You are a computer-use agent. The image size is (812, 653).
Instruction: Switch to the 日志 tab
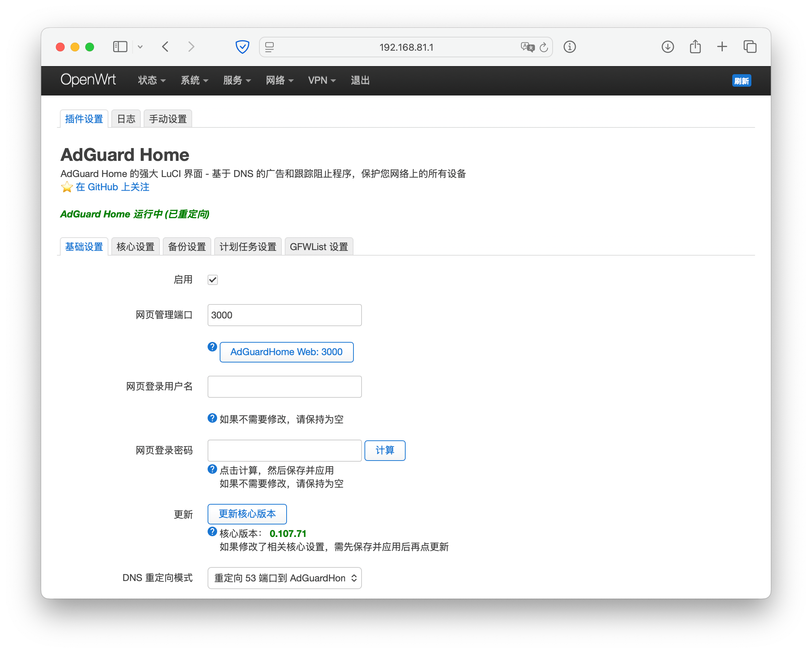pos(126,119)
